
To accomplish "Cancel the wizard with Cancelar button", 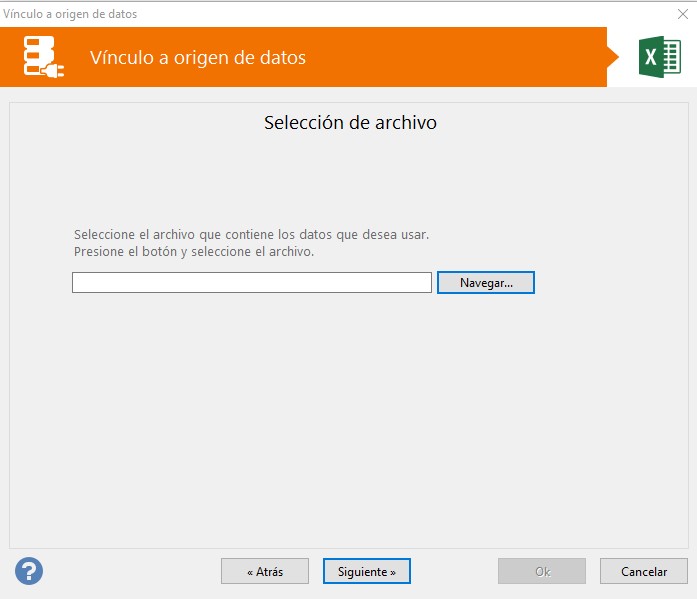I will coord(644,572).
